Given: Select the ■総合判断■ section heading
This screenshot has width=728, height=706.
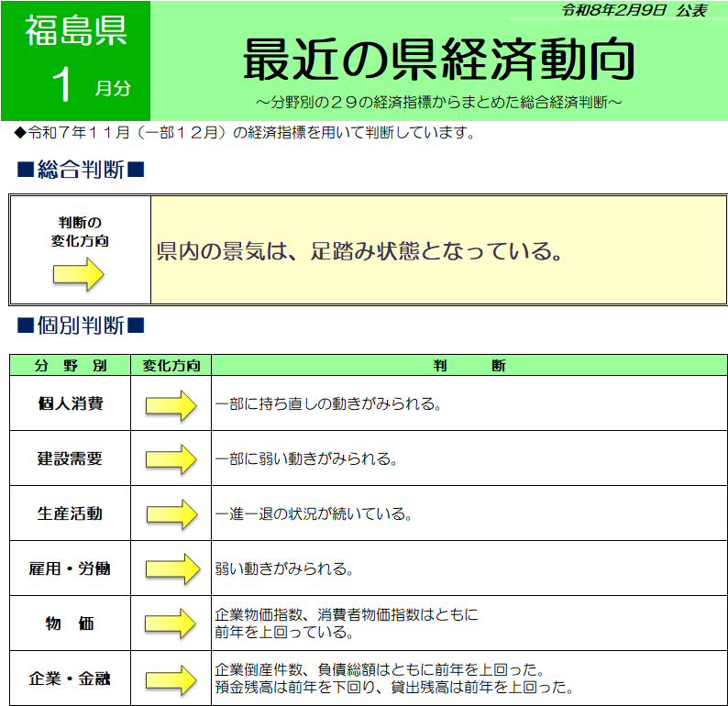Looking at the screenshot, I should coord(81,170).
